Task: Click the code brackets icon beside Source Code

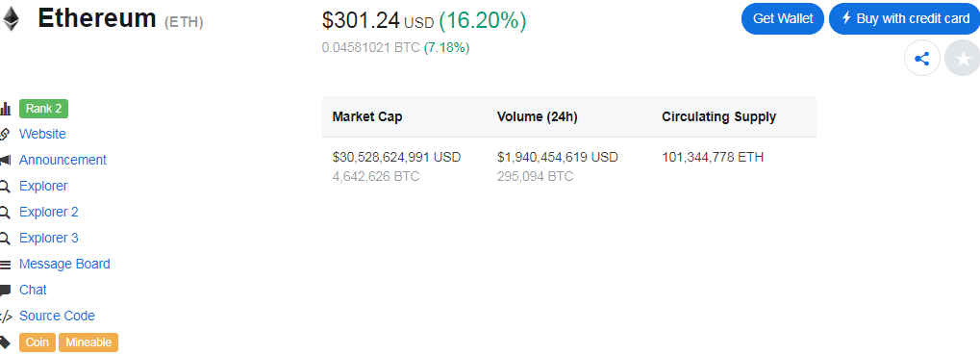Action: [5, 317]
